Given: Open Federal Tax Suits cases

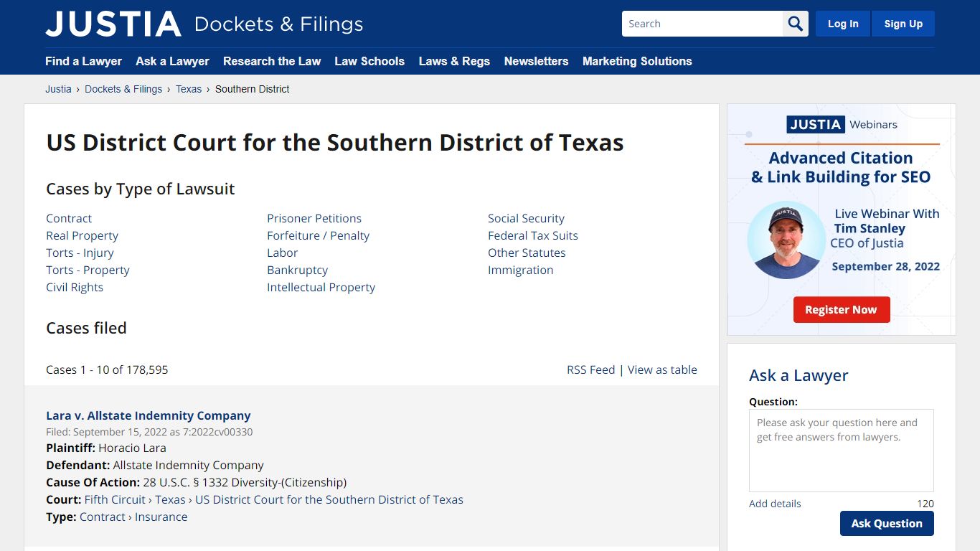Looking at the screenshot, I should 533,235.
